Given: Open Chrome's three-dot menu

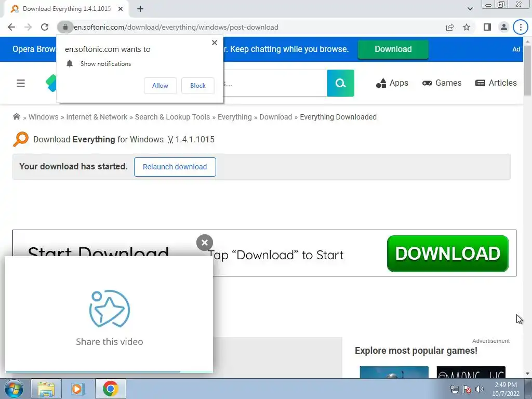Looking at the screenshot, I should tap(521, 27).
